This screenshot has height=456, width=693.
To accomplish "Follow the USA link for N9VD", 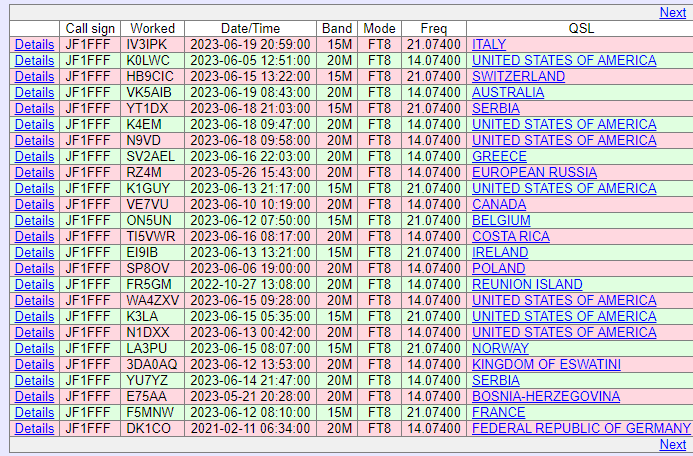I will (x=564, y=141).
